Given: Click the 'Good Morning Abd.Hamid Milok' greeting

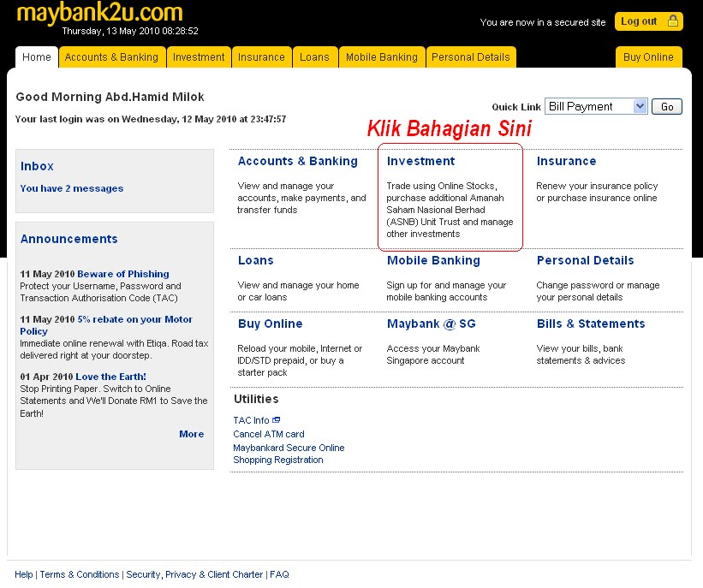Looking at the screenshot, I should coord(110,97).
